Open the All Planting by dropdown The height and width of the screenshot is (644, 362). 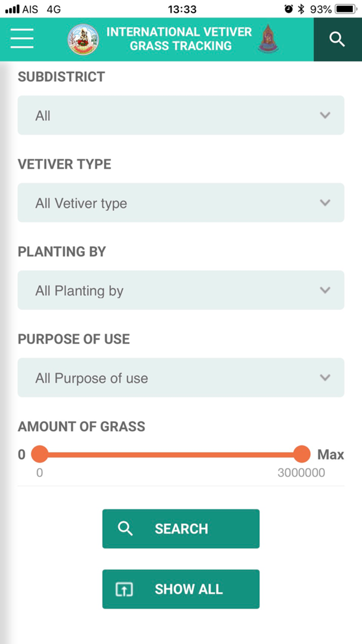(x=181, y=290)
